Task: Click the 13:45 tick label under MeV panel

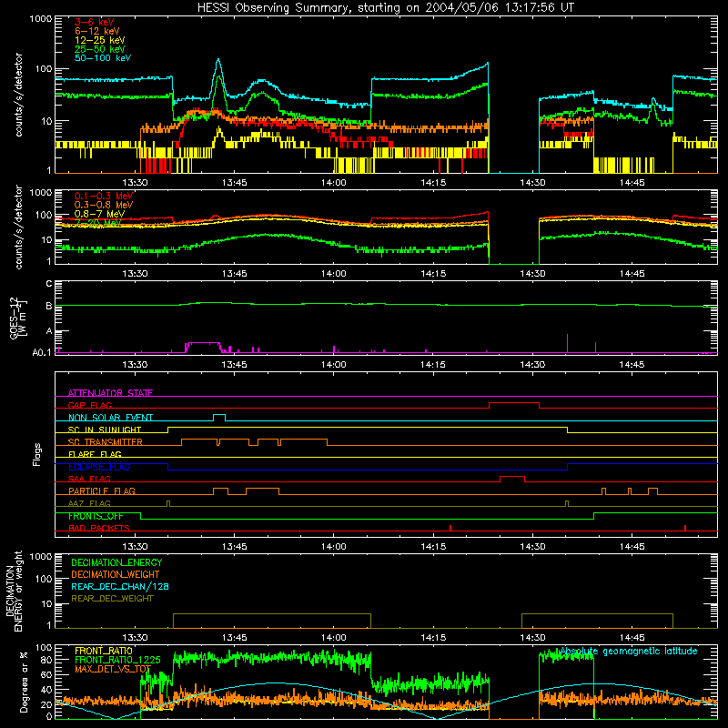Action: coord(234,274)
